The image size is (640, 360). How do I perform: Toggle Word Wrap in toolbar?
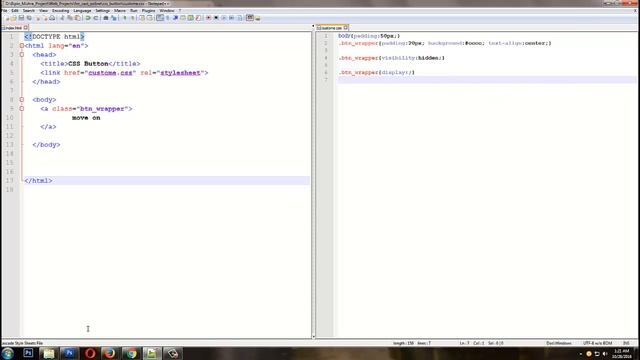point(160,18)
